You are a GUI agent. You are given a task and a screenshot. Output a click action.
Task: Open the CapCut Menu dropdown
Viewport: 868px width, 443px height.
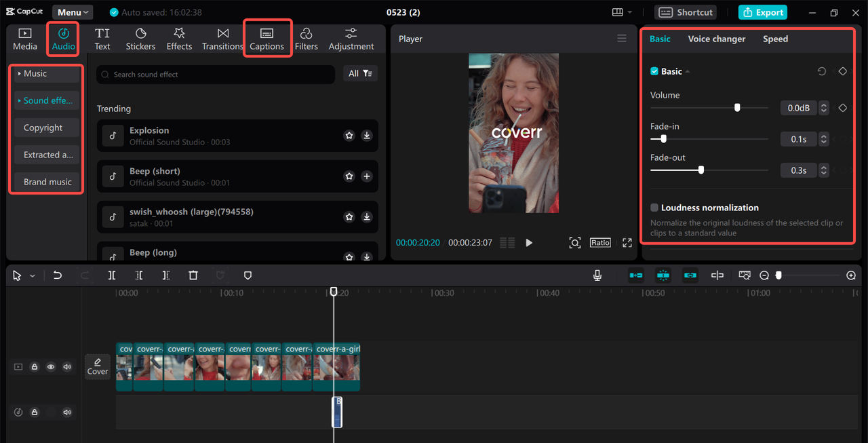coord(73,12)
